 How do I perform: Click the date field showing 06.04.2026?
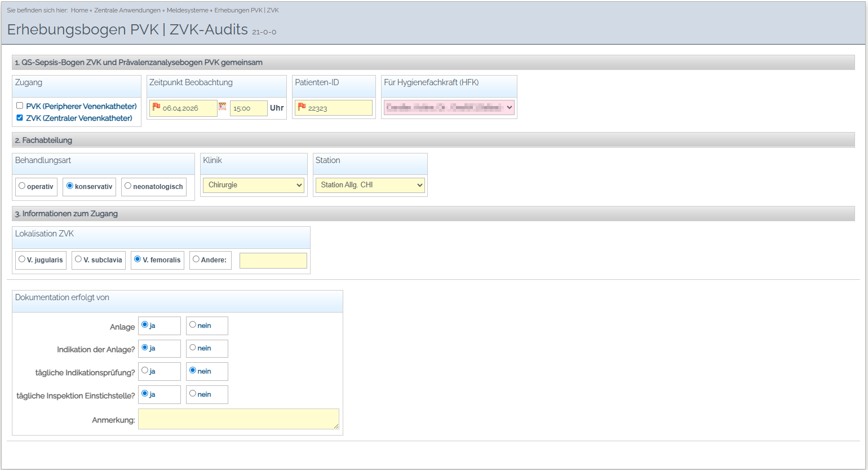[x=188, y=108]
